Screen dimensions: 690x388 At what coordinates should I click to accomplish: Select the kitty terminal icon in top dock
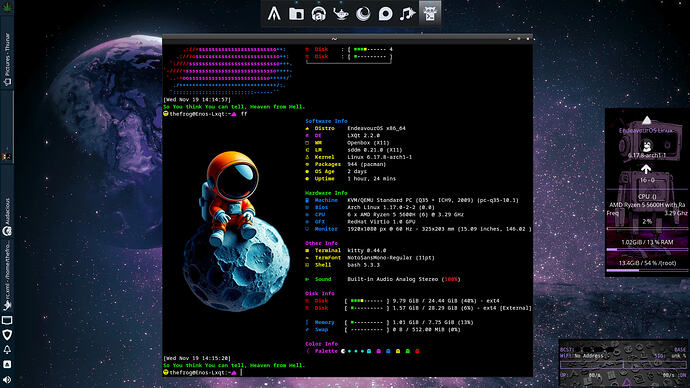[430, 14]
